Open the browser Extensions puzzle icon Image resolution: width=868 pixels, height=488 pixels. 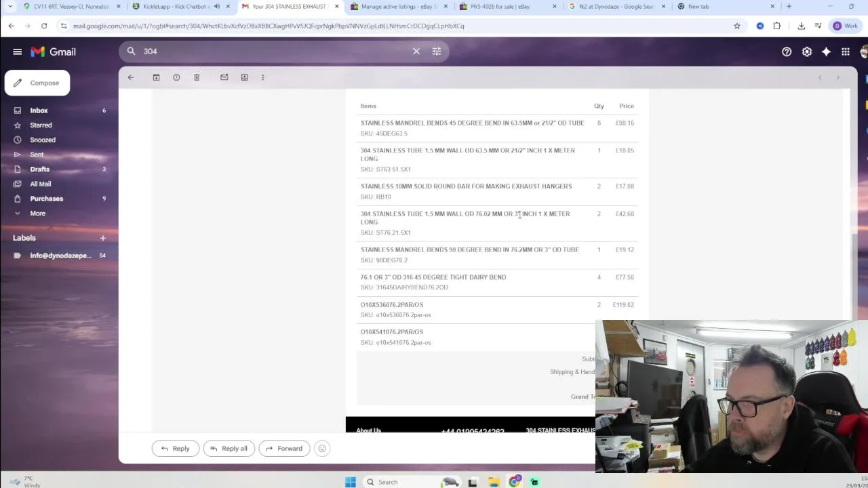777,26
